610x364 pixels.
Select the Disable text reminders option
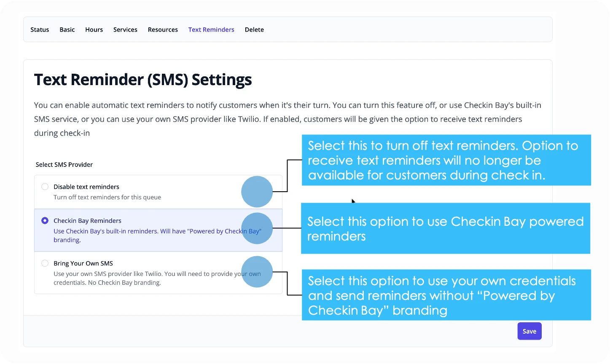point(45,186)
